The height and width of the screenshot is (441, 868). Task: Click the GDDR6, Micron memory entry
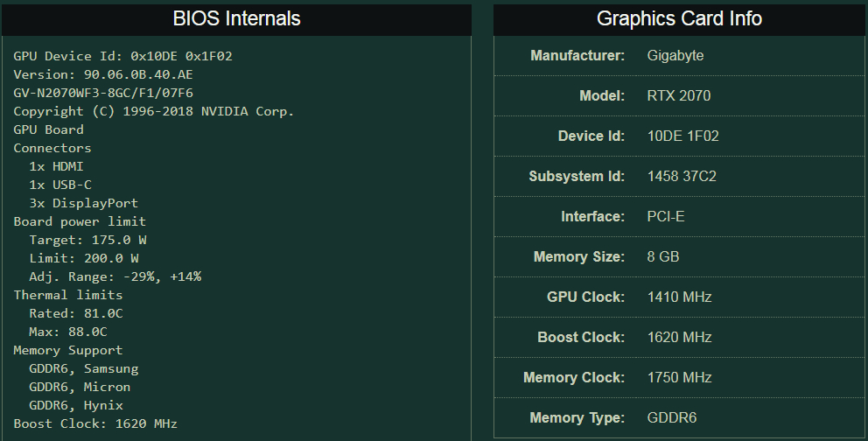tap(80, 387)
